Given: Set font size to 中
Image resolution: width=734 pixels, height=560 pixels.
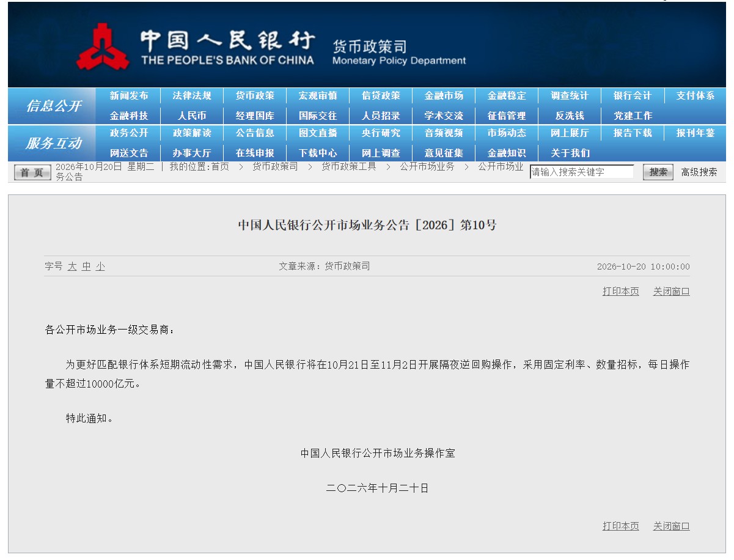Looking at the screenshot, I should (x=86, y=267).
